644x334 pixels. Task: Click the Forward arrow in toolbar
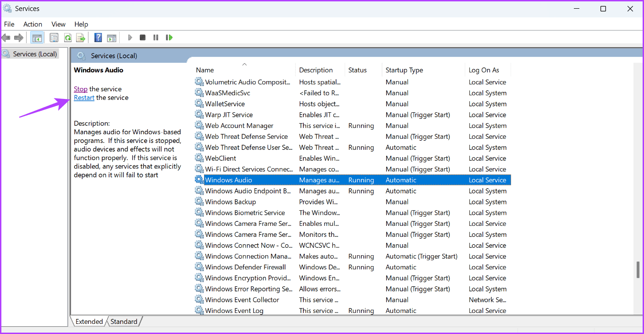pos(19,38)
